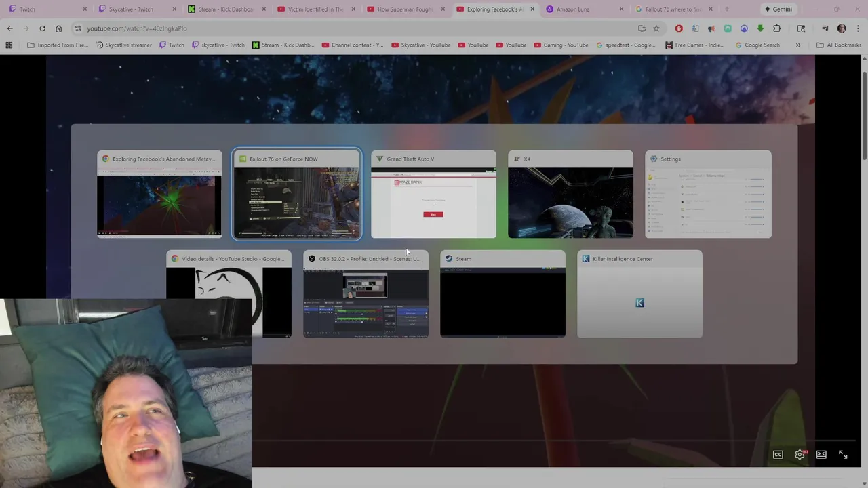Image resolution: width=868 pixels, height=488 pixels.
Task: Install app icon in address bar
Action: pos(642,28)
